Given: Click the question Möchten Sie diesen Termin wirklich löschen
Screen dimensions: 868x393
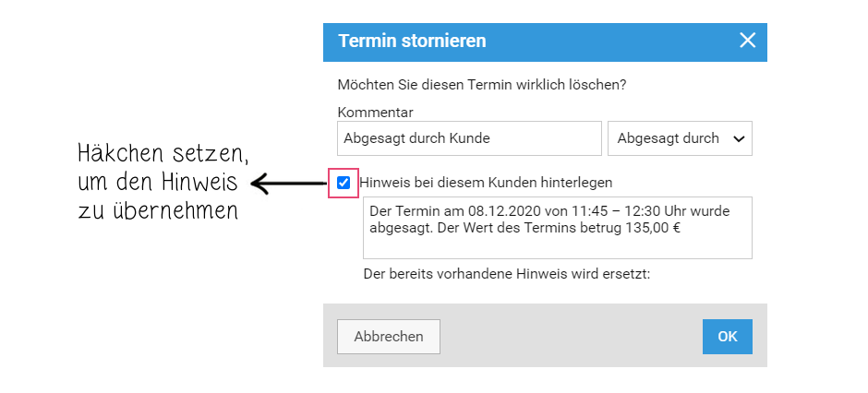Looking at the screenshot, I should click(x=482, y=86).
